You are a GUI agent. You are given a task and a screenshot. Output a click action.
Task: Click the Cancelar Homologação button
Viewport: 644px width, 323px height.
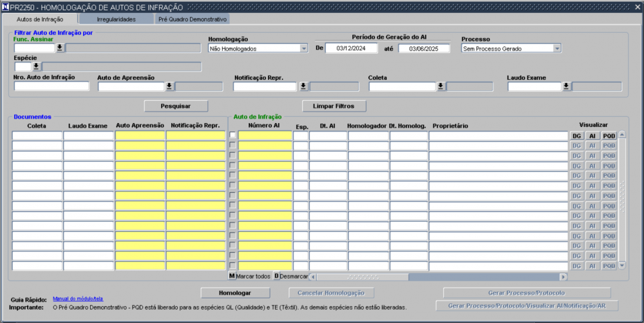coord(331,293)
